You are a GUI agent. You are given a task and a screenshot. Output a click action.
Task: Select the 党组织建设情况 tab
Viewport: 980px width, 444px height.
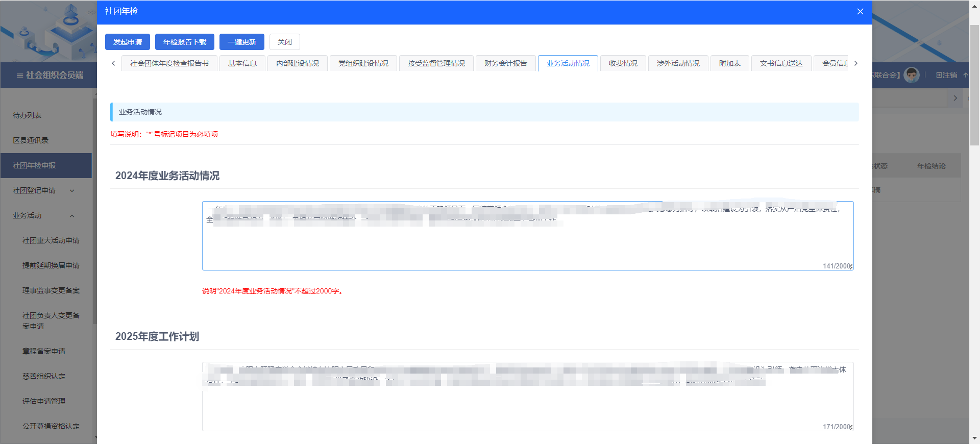tap(363, 63)
